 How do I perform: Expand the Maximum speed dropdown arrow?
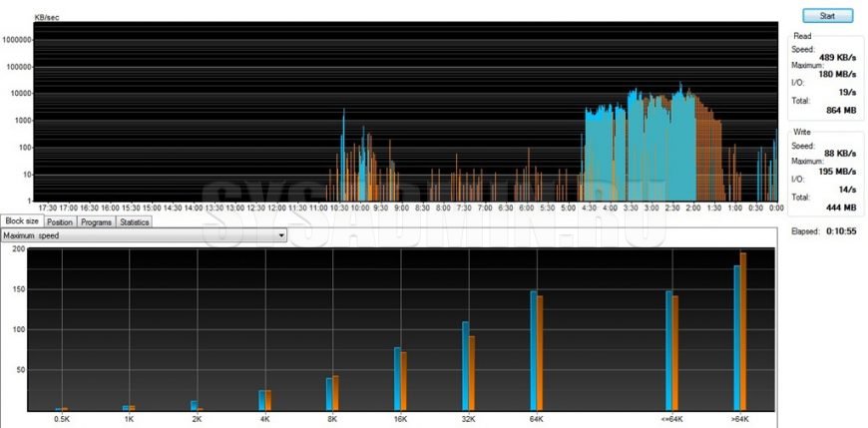(x=281, y=235)
